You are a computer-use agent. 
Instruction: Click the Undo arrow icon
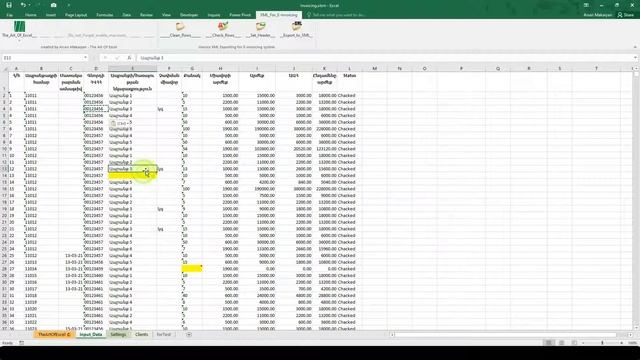23,5
